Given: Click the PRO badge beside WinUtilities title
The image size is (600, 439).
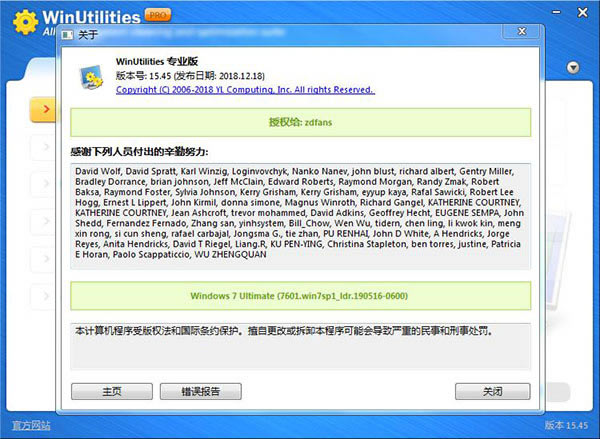Looking at the screenshot, I should click(158, 15).
